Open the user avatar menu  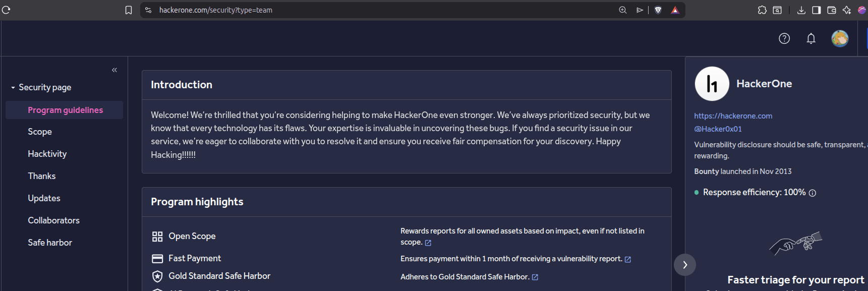click(840, 38)
